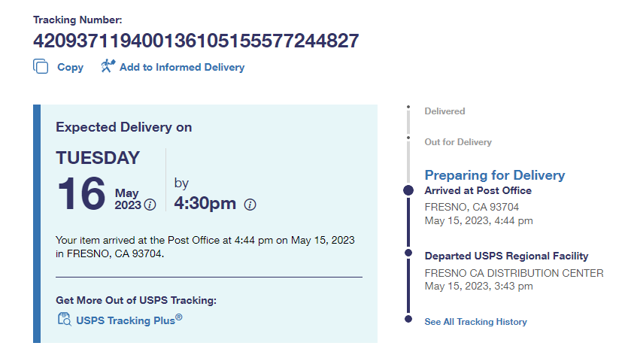This screenshot has width=625, height=364.
Task: Open Add to Informed Delivery link
Action: pyautogui.click(x=181, y=67)
